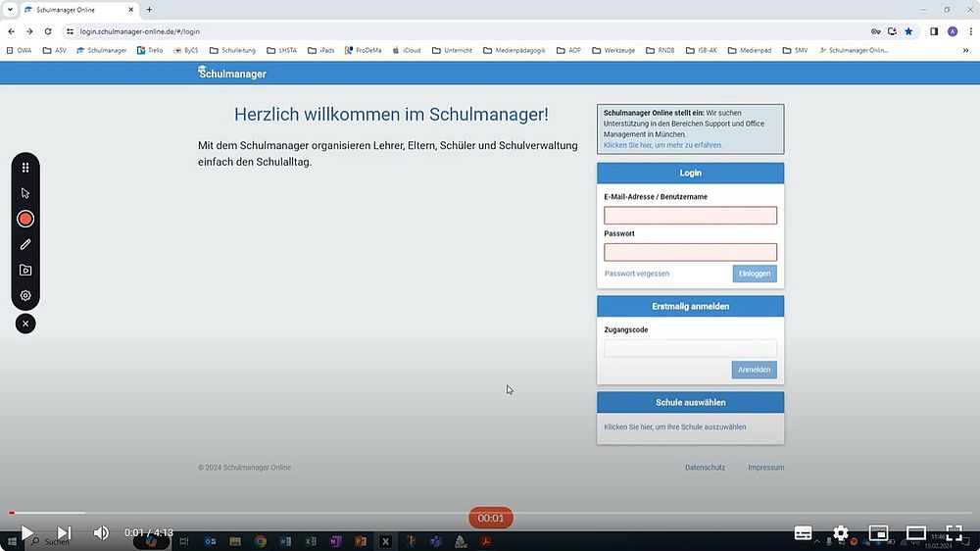Click the Einloggen button
The height and width of the screenshot is (551, 980).
[755, 274]
